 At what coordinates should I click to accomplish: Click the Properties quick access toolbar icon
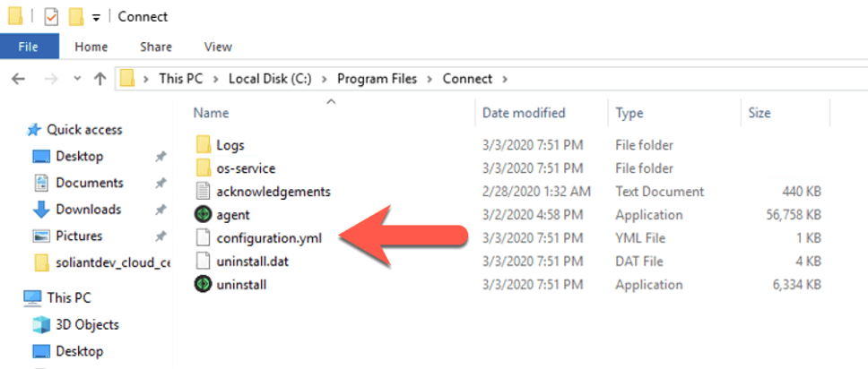51,17
